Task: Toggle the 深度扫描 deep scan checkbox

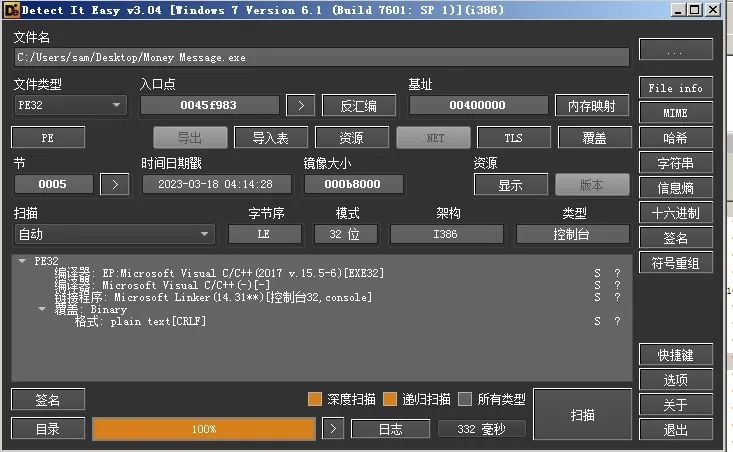Action: (x=315, y=399)
